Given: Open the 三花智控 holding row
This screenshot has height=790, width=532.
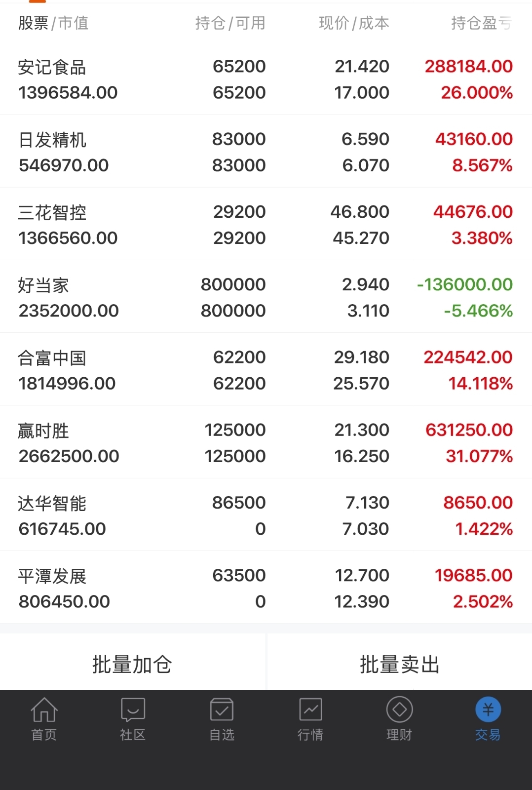Looking at the screenshot, I should (266, 224).
